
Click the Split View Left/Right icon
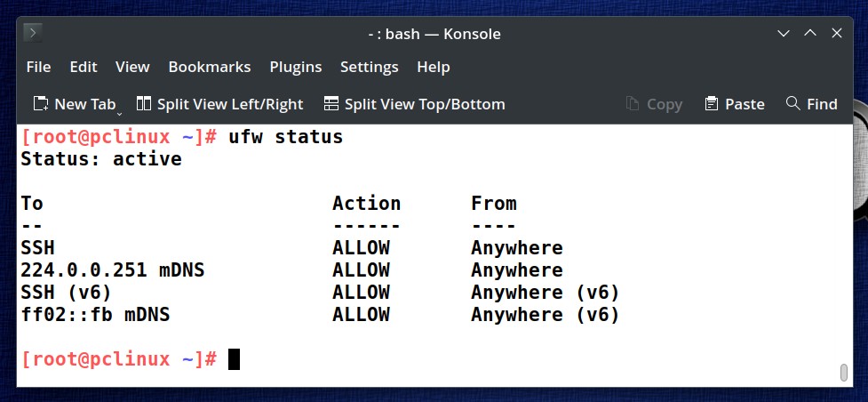(144, 104)
